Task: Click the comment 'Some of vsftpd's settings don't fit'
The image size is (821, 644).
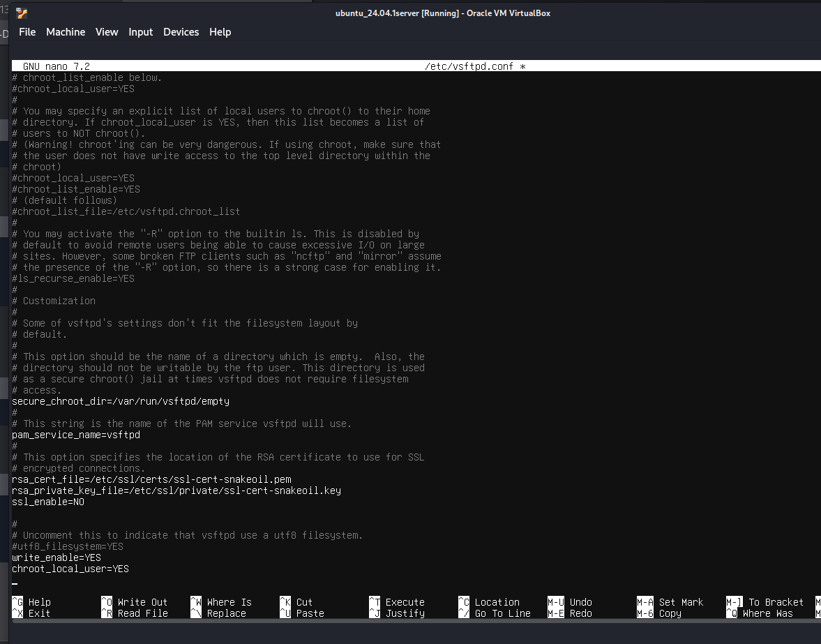Action: pyautogui.click(x=185, y=323)
